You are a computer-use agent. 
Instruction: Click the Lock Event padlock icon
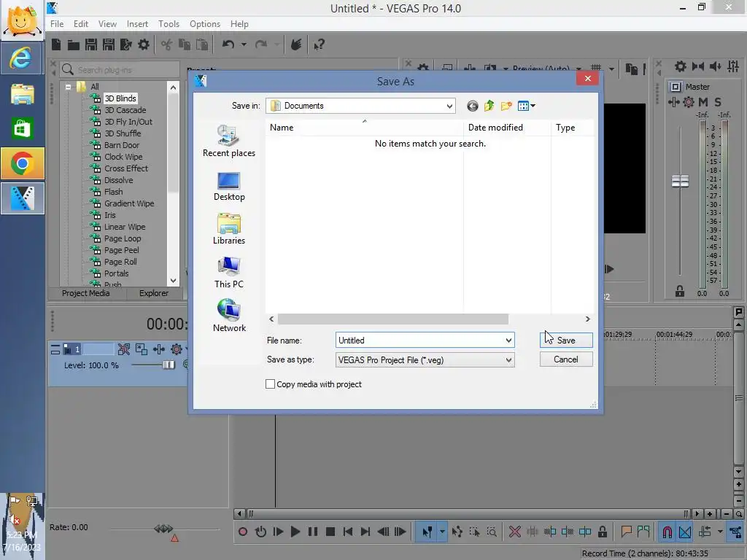point(603,532)
